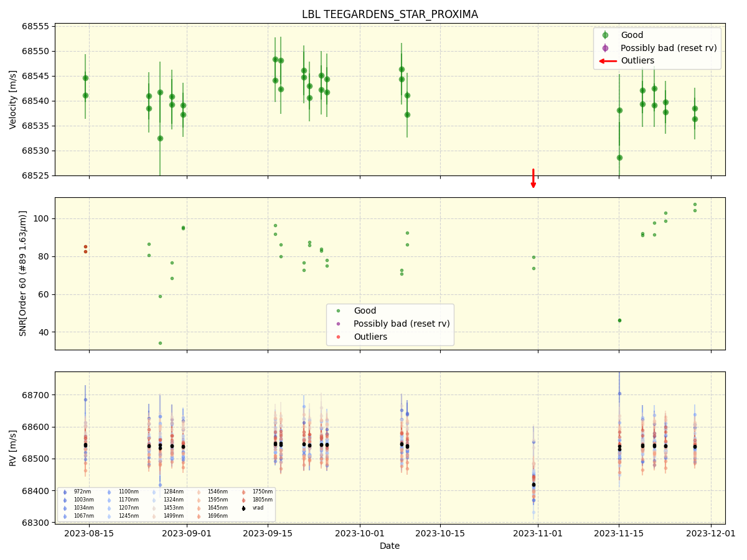Click 'Good' in the SNR panel legend

click(x=365, y=310)
